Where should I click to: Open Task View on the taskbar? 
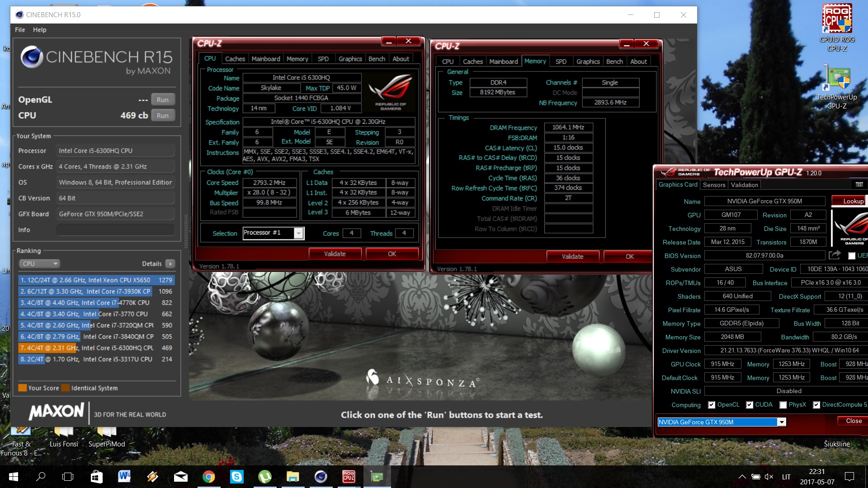pos(68,477)
